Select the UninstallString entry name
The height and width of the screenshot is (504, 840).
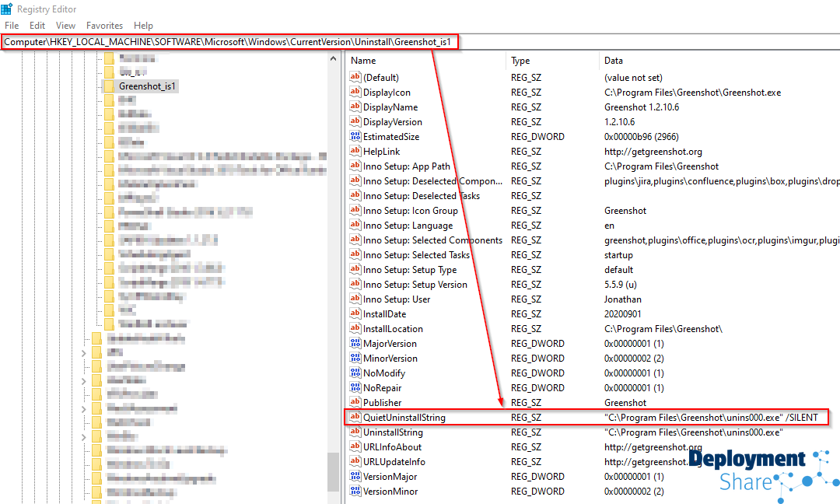394,432
